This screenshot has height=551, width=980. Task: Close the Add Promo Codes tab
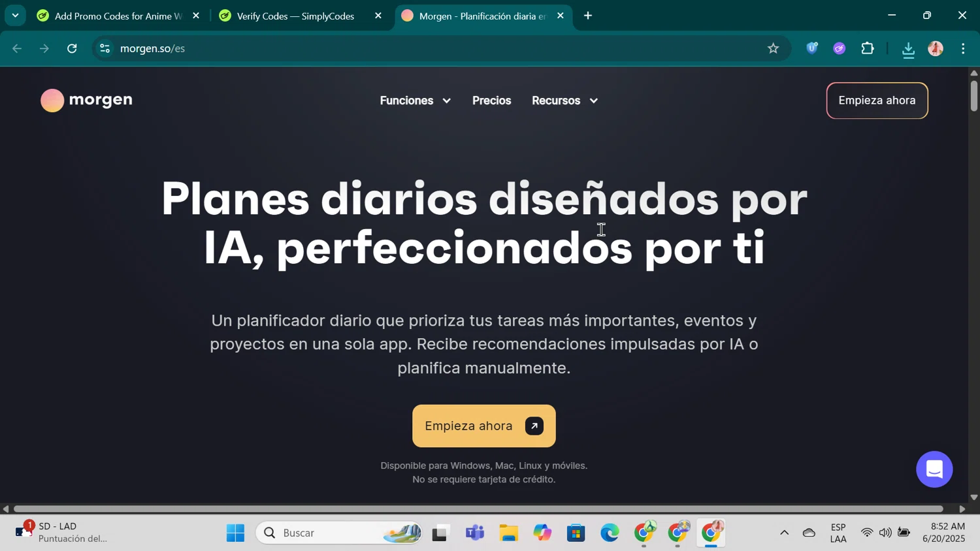point(196,16)
